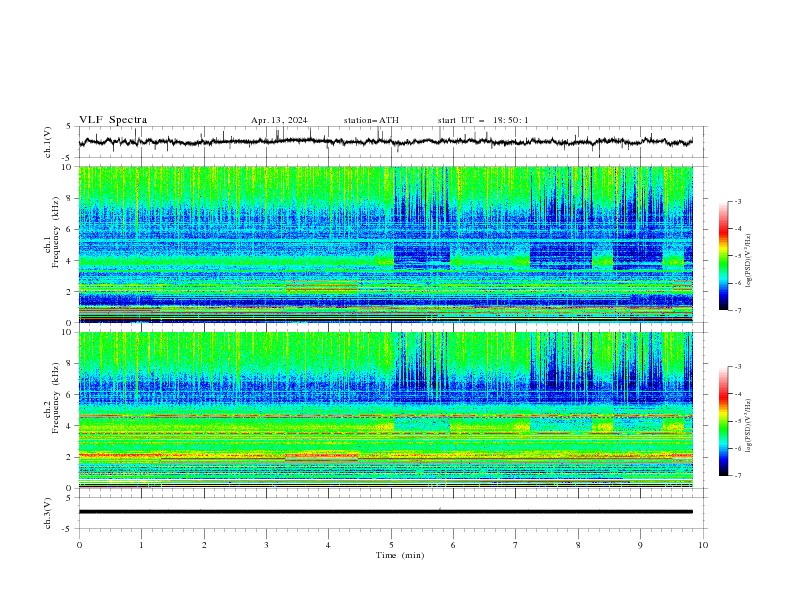Click time axis tick label "1"

[141, 545]
